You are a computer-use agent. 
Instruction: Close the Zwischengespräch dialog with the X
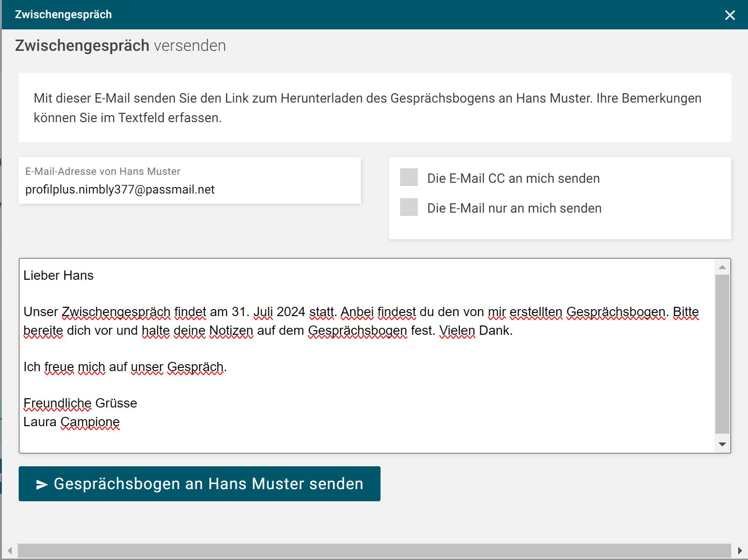pyautogui.click(x=730, y=15)
